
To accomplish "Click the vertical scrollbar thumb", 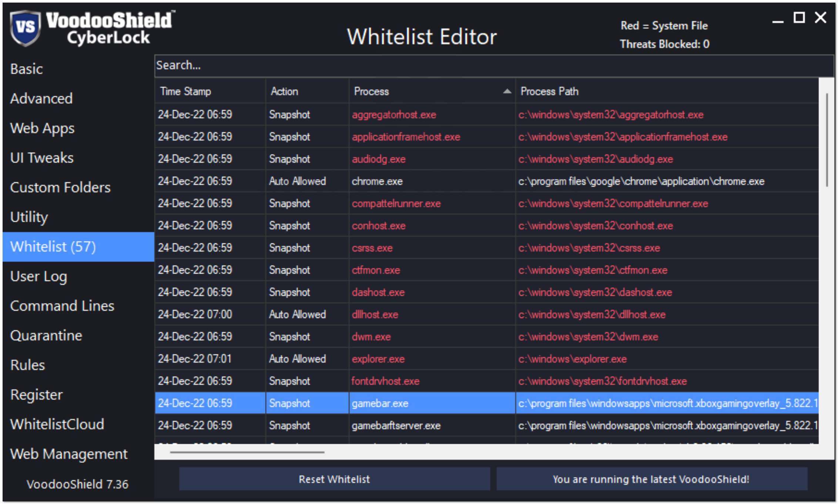I will click(x=827, y=141).
